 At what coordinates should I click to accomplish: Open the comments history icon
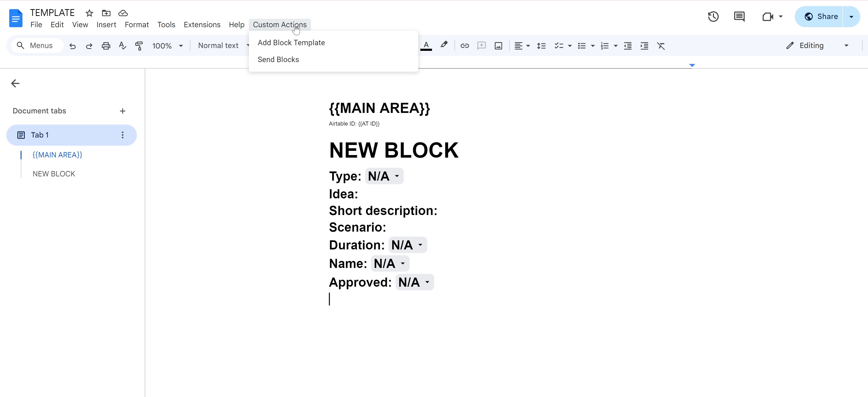pos(739,17)
